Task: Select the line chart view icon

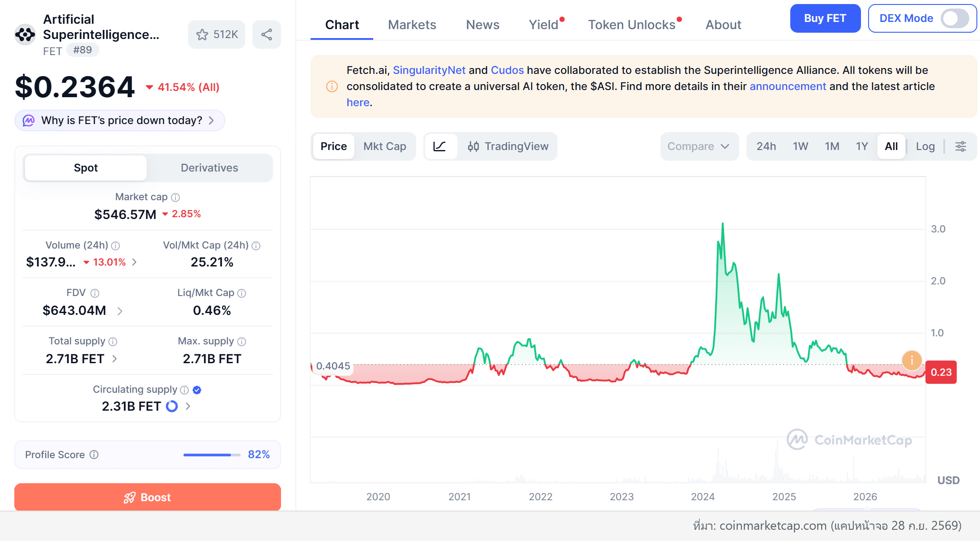Action: click(440, 146)
